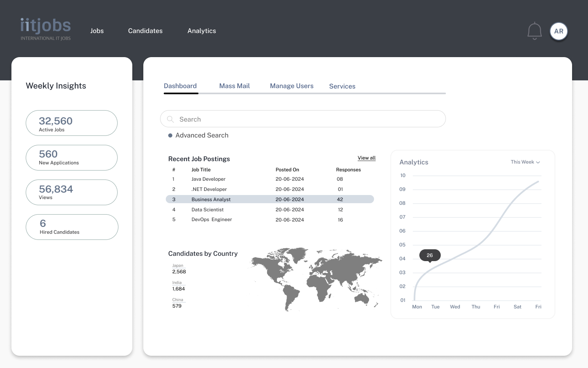588x368 pixels.
Task: Switch to the Manage Users tab
Action: [292, 86]
